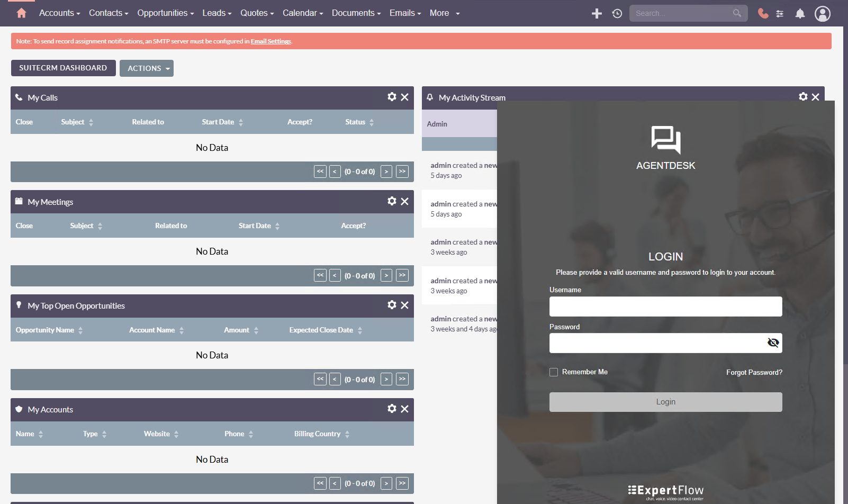This screenshot has height=504, width=848.
Task: Open My Calls dashlet settings gear
Action: click(392, 97)
